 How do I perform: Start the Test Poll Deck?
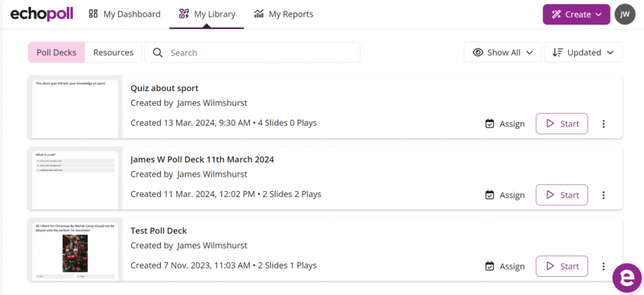(562, 266)
